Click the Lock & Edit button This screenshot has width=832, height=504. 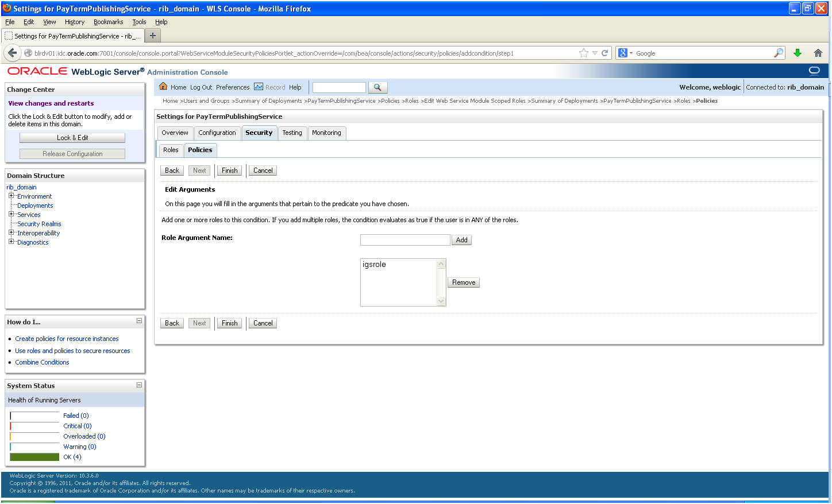pos(72,138)
